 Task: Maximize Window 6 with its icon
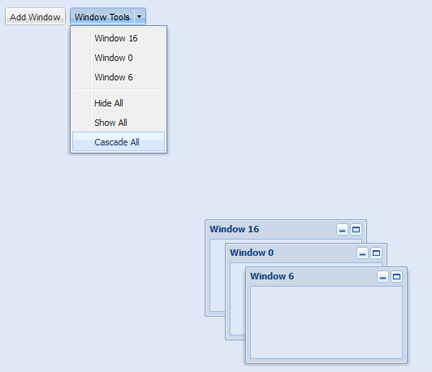pyautogui.click(x=397, y=277)
